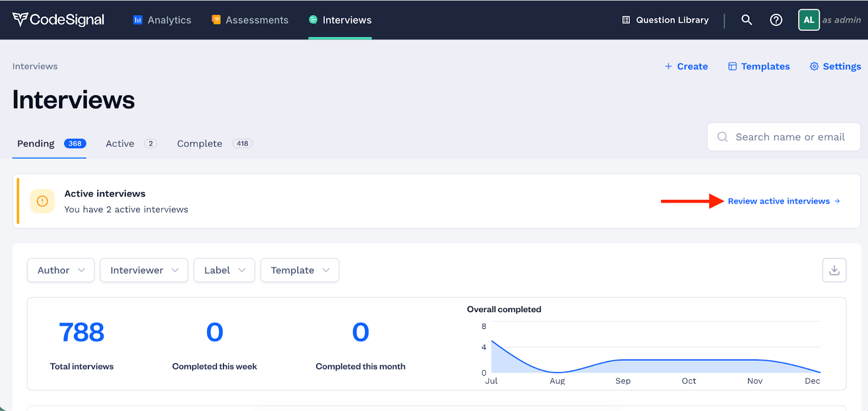Focus the Search name or email field
The height and width of the screenshot is (411, 868).
pos(789,137)
